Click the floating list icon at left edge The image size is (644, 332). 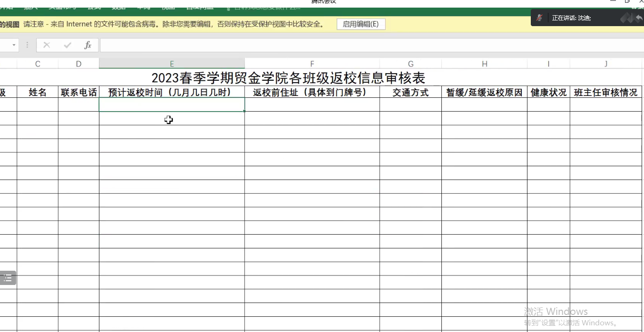[x=8, y=278]
